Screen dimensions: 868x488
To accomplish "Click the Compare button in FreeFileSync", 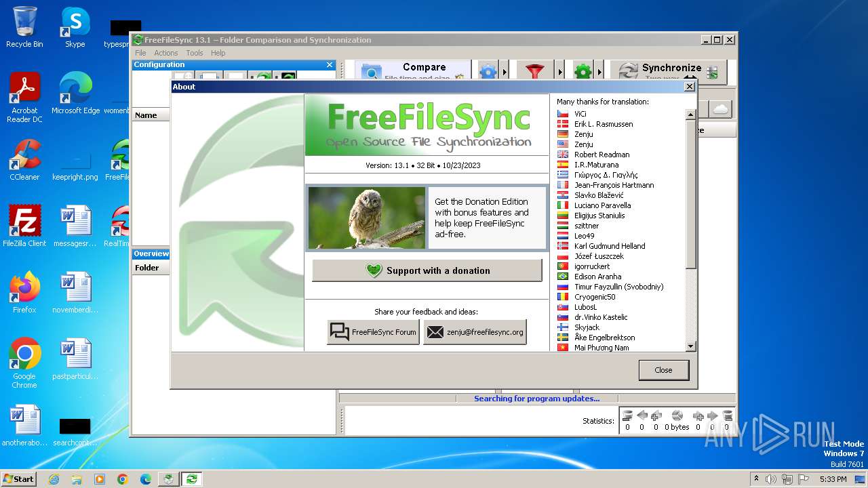I will point(412,70).
